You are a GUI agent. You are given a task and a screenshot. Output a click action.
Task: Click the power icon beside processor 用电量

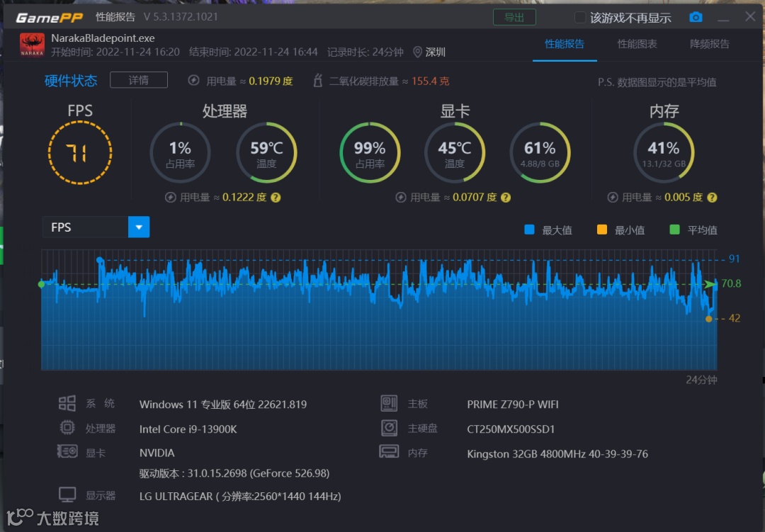click(170, 198)
